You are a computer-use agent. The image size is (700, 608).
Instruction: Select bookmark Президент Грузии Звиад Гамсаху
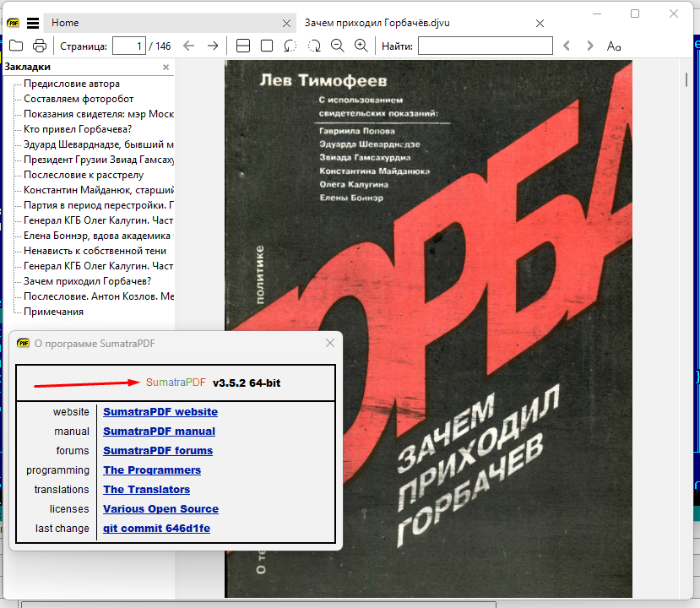click(x=99, y=160)
